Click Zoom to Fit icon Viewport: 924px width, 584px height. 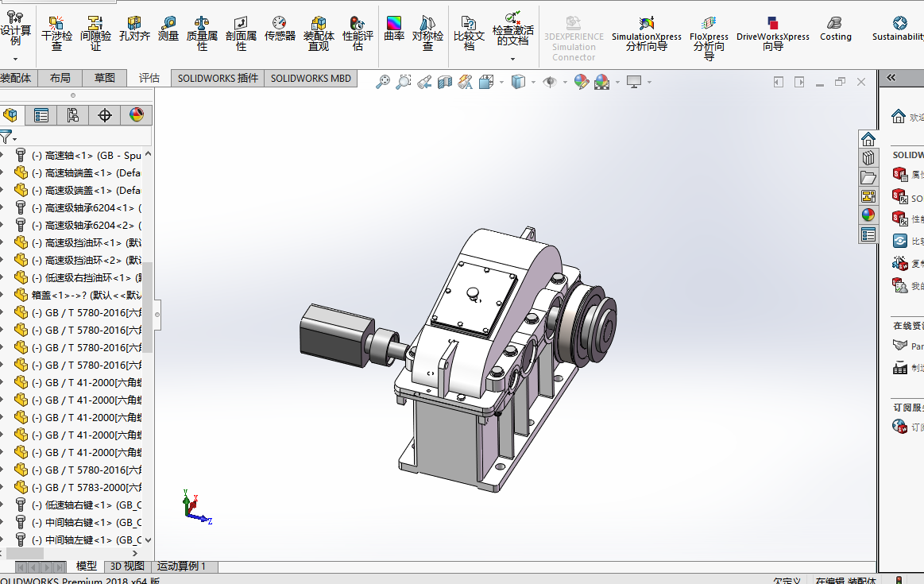tap(383, 82)
